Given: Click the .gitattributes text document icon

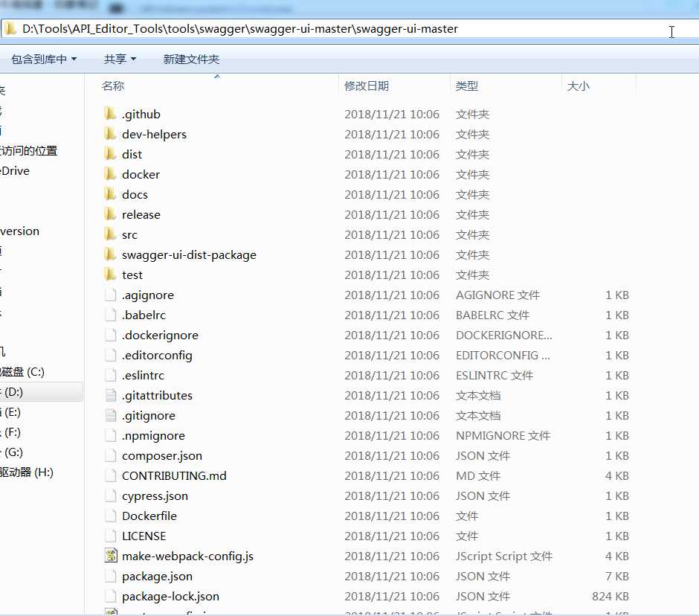Looking at the screenshot, I should (x=111, y=395).
